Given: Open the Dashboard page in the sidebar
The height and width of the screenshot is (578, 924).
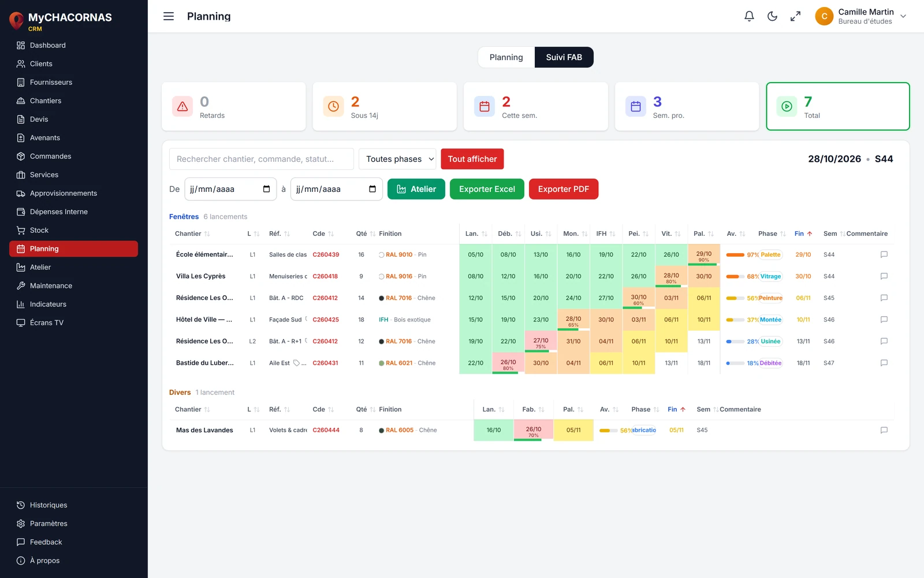Looking at the screenshot, I should point(74,45).
